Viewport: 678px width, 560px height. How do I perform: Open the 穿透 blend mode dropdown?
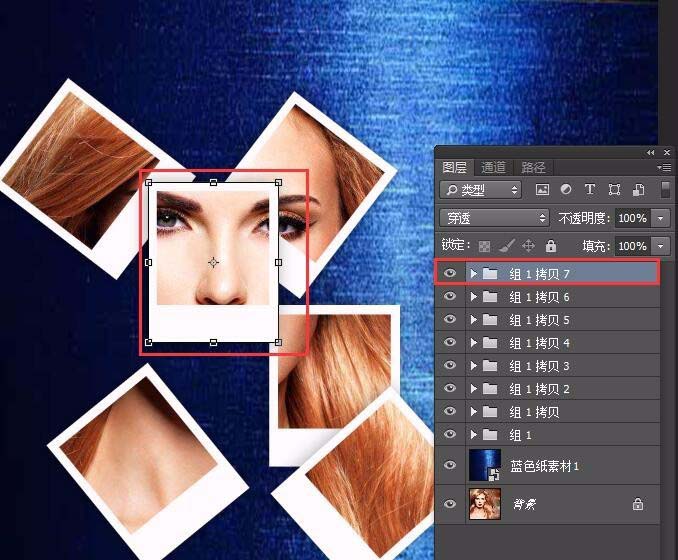click(494, 218)
